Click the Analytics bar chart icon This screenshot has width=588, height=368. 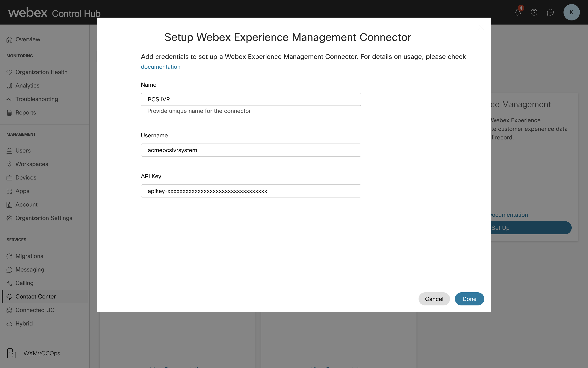point(9,86)
